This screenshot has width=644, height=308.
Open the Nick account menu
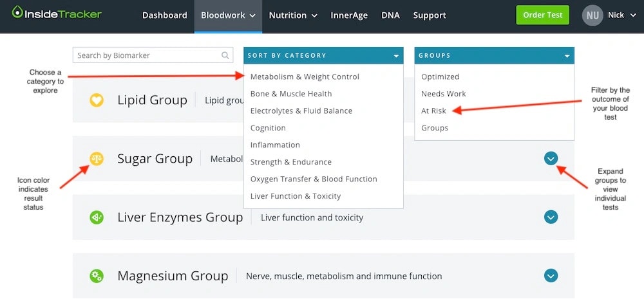tap(622, 15)
